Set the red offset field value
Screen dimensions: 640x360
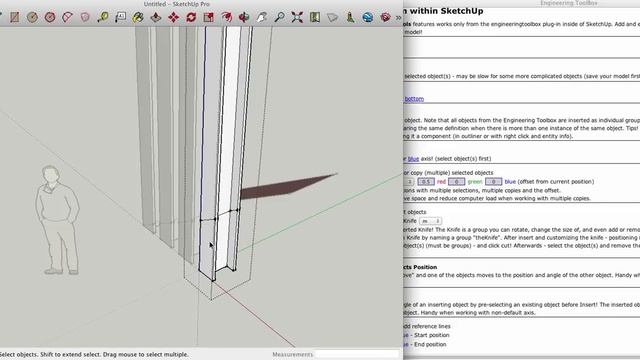tap(426, 182)
